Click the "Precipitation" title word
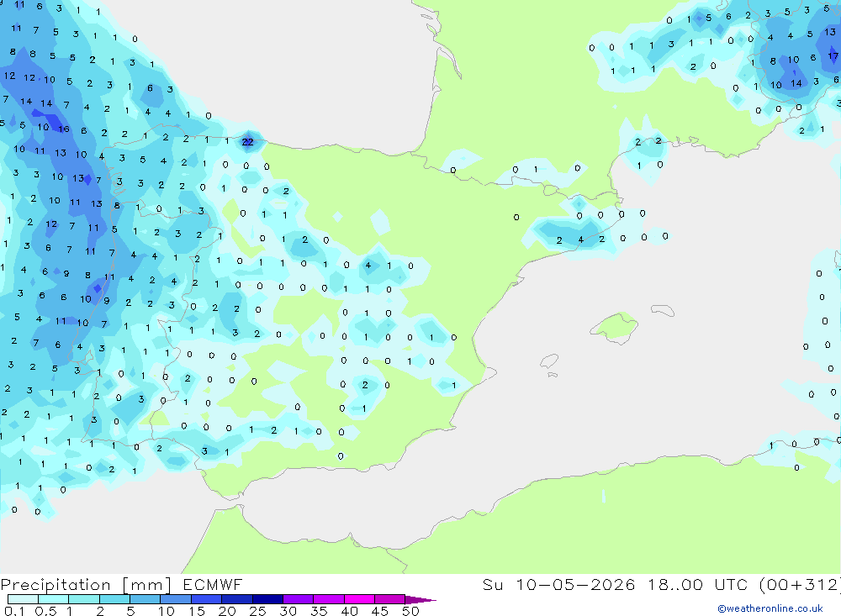 (x=56, y=585)
